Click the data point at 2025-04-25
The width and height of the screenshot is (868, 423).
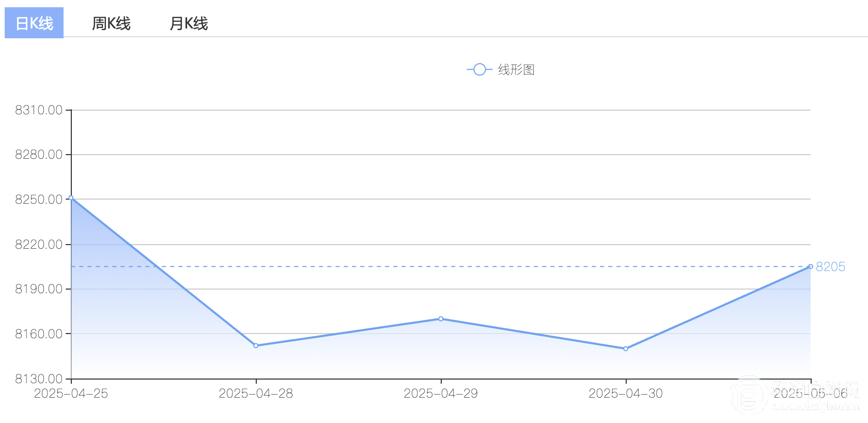[x=71, y=198]
